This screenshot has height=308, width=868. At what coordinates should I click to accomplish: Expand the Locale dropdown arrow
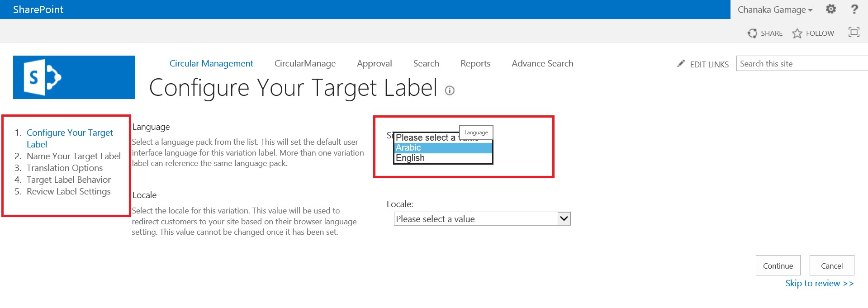point(564,219)
